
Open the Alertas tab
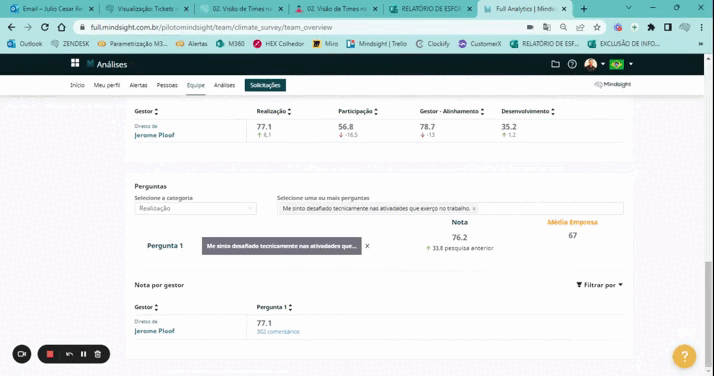tap(138, 85)
